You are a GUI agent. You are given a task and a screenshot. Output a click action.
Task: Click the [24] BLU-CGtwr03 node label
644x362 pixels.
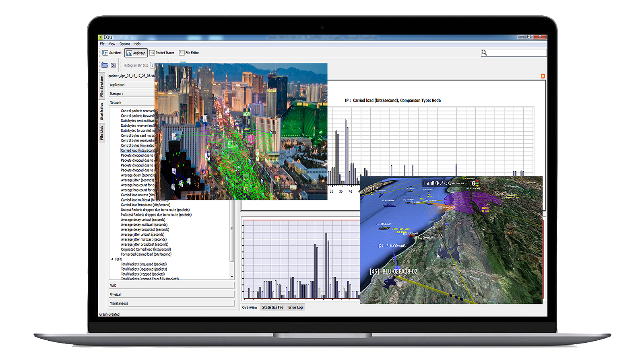point(392,246)
